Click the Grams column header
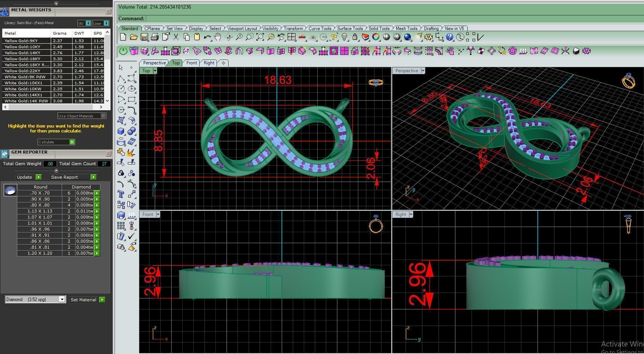The image size is (644, 354). click(x=62, y=33)
